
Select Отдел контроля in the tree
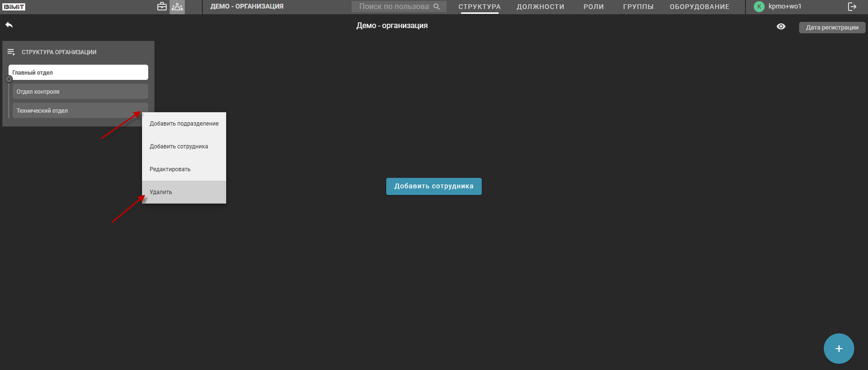tap(80, 92)
